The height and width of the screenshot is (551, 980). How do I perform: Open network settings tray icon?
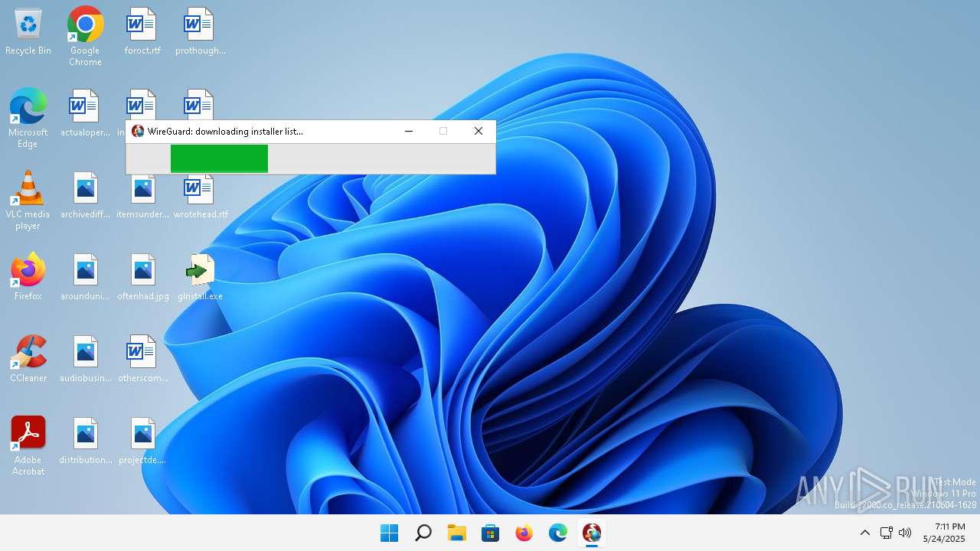coord(886,533)
